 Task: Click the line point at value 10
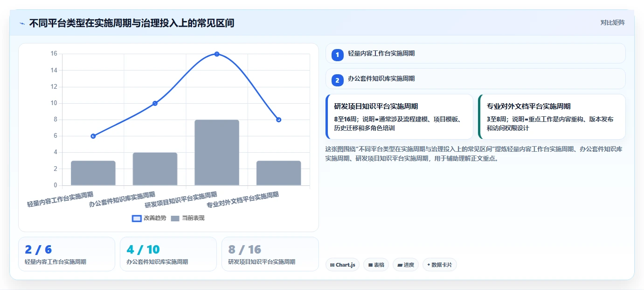coord(155,103)
